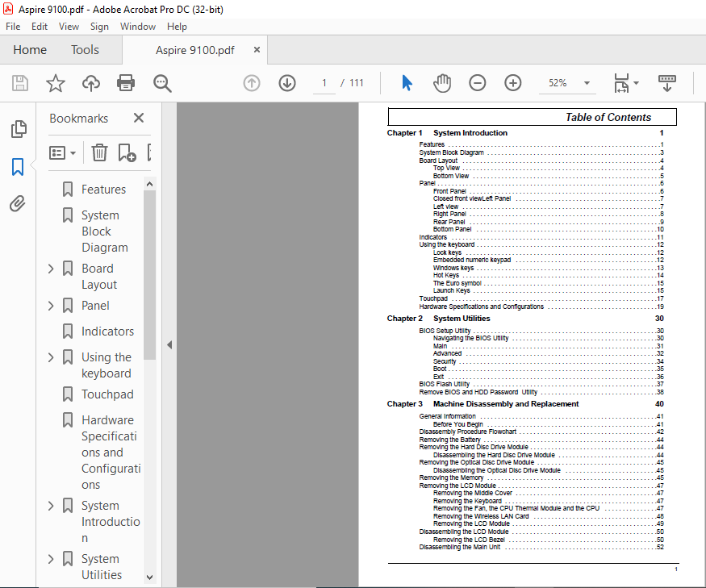Go to previous page arrow icon
The height and width of the screenshot is (588, 706).
[x=252, y=83]
